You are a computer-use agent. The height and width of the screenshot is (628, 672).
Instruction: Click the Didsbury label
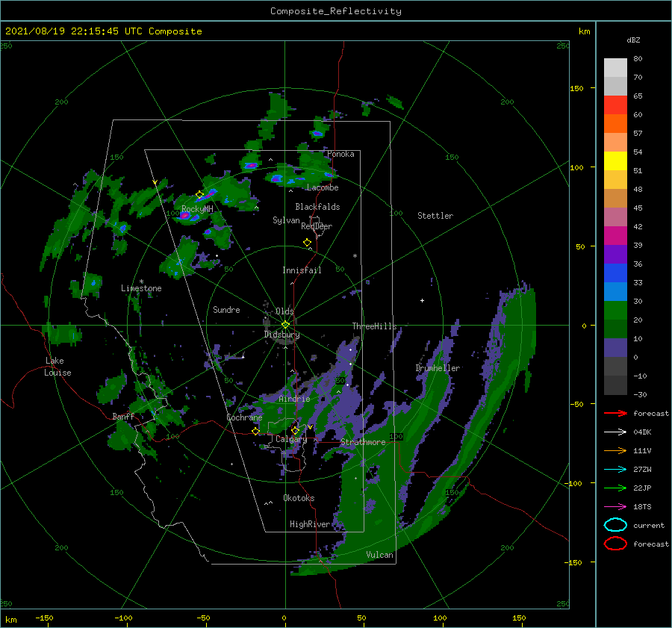click(x=281, y=335)
